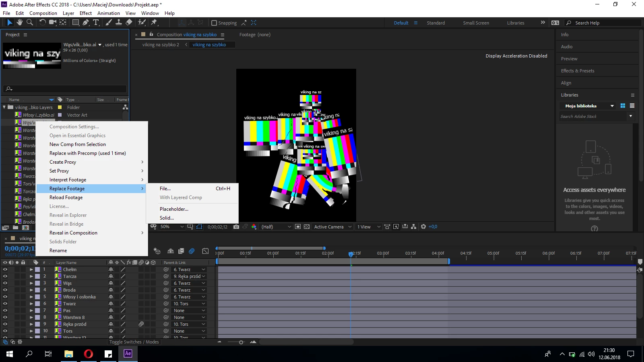Select the Eraser tool
The width and height of the screenshot is (644, 362).
point(129,23)
